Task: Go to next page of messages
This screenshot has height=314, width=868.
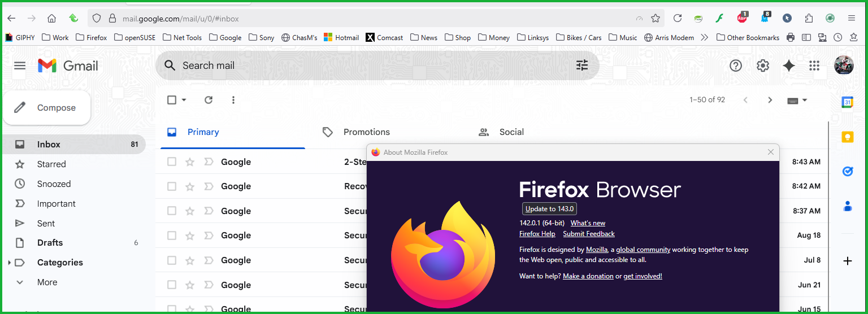Action: tap(770, 100)
